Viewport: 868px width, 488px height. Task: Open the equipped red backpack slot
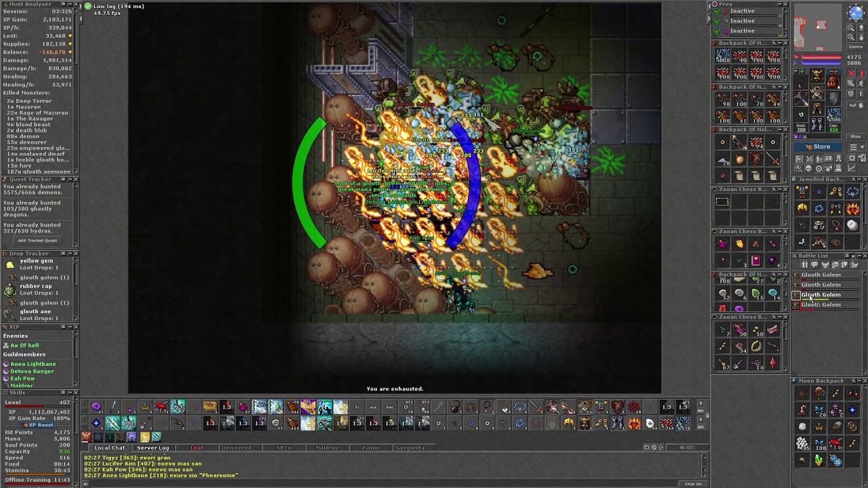pyautogui.click(x=833, y=82)
